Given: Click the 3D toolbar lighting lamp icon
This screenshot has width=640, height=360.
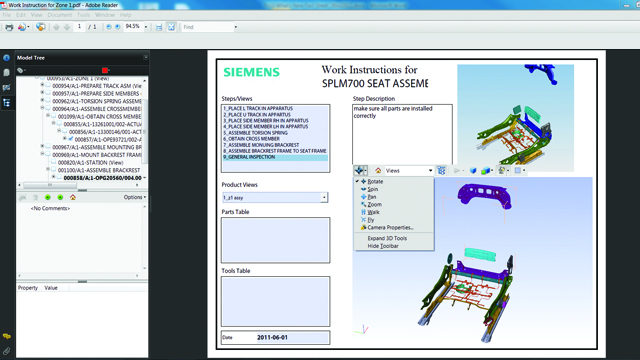Looking at the screenshot, I should 502,171.
